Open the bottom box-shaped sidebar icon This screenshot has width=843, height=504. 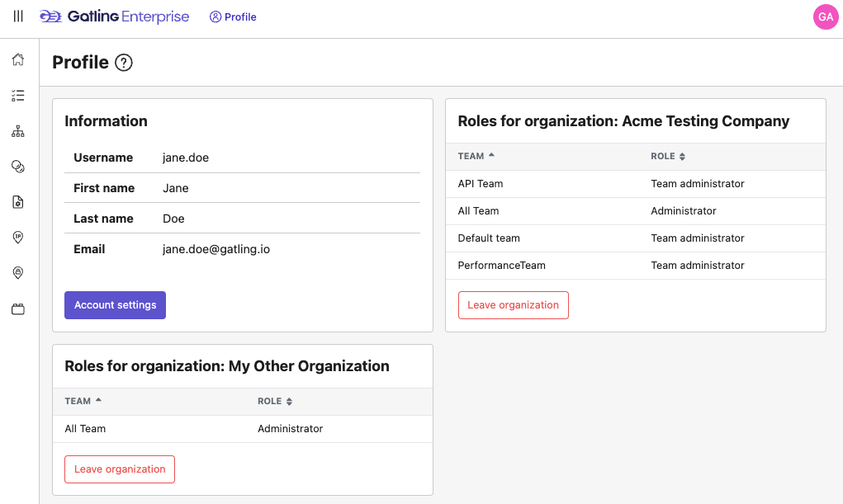(18, 309)
